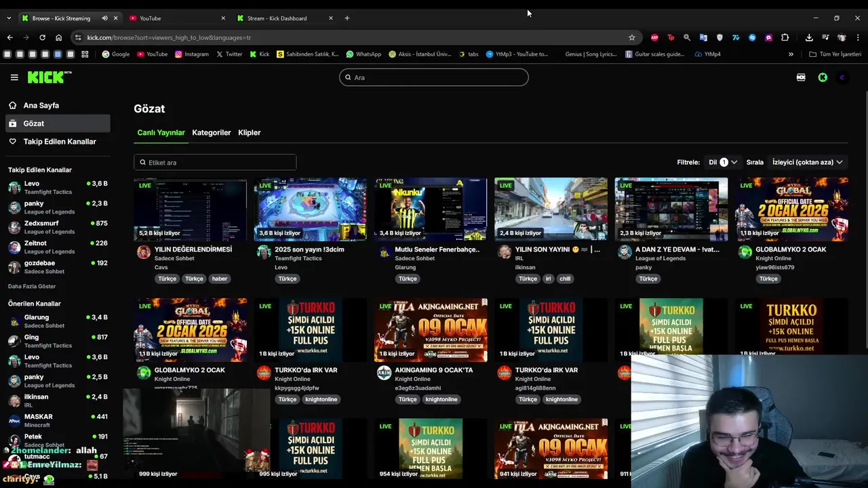868x488 pixels.
Task: Open browser tab search dropdown
Action: click(9, 18)
